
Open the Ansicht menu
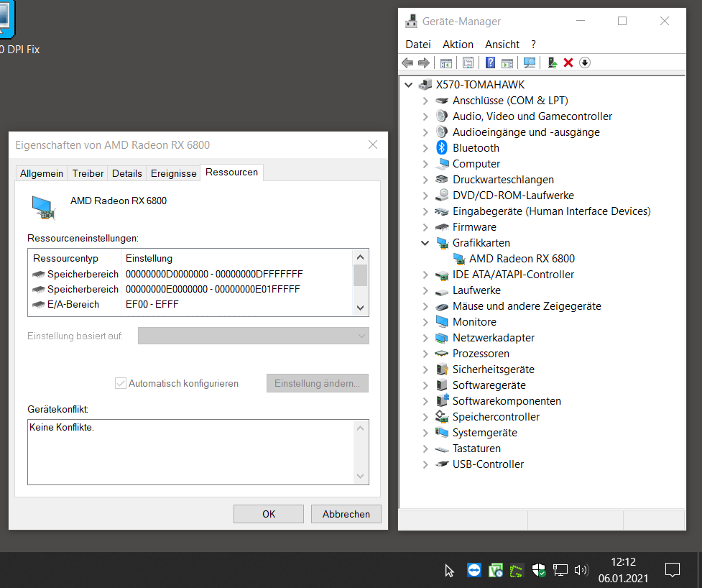pyautogui.click(x=502, y=45)
